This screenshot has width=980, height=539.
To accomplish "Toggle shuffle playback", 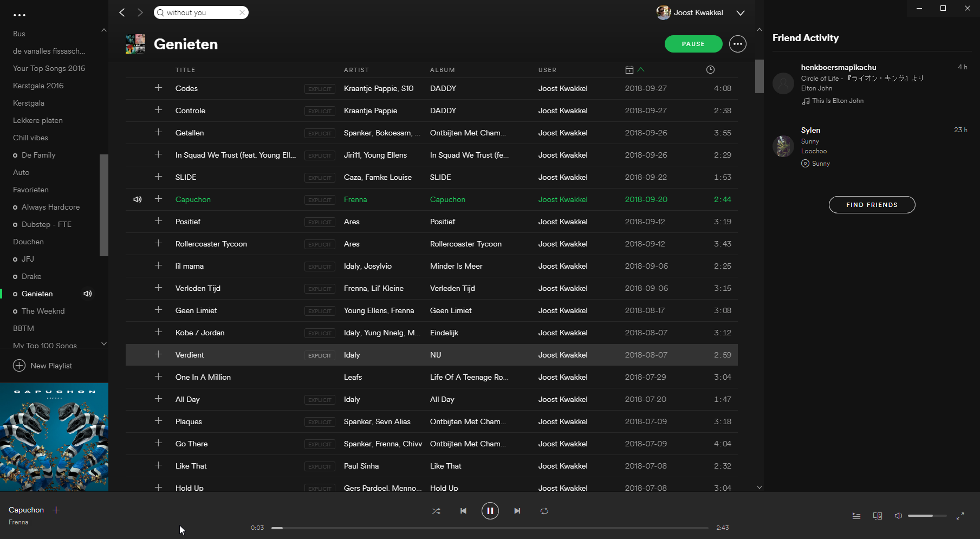I will click(436, 511).
